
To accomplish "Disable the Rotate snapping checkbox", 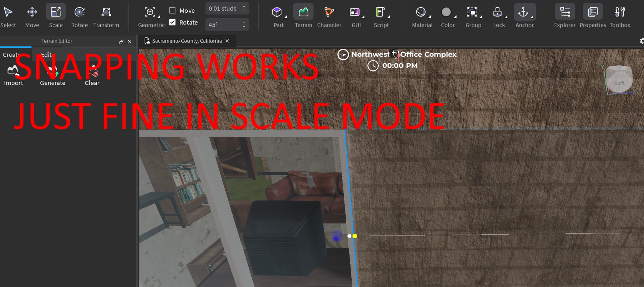I will (172, 22).
